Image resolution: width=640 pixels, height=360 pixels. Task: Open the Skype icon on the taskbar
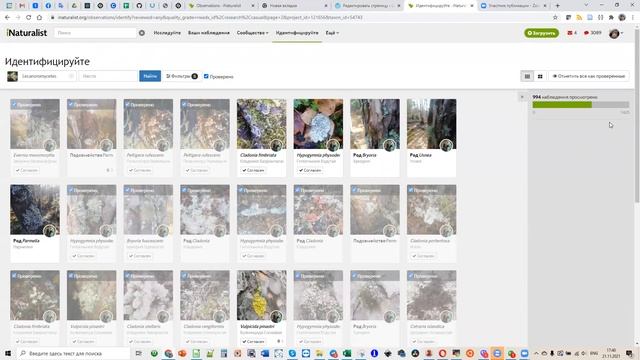(x=292, y=353)
